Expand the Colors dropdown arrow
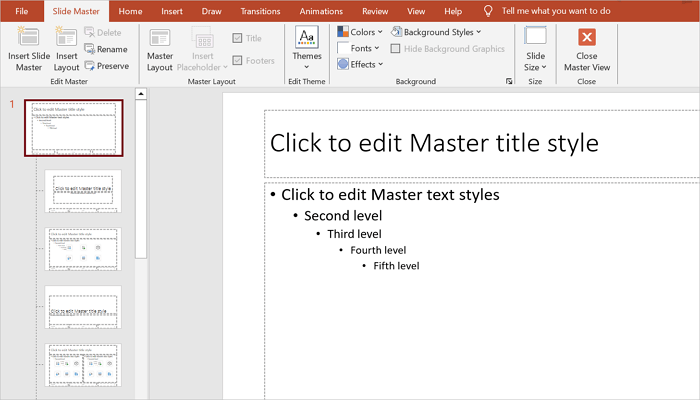 click(380, 32)
